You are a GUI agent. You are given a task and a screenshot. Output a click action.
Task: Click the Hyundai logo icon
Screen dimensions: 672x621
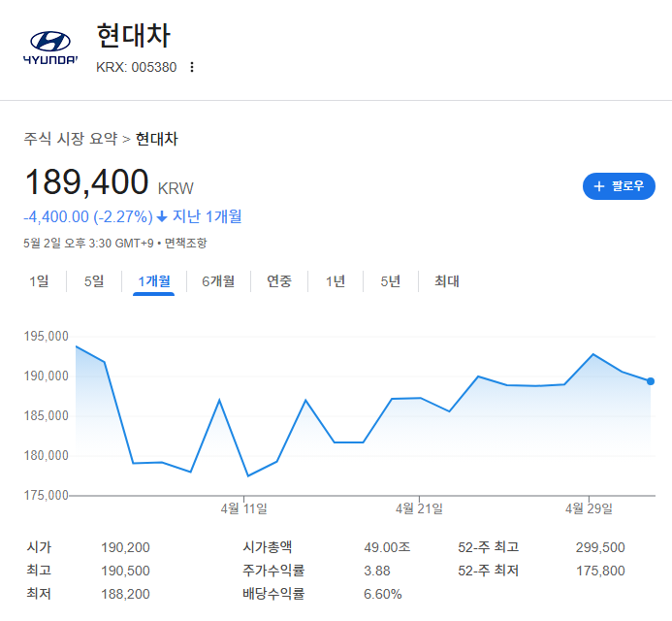[x=50, y=48]
